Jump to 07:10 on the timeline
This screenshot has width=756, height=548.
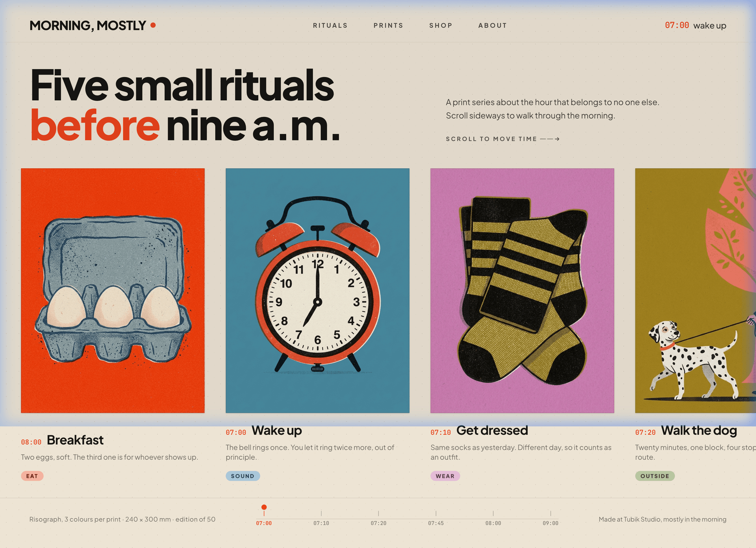click(x=321, y=523)
